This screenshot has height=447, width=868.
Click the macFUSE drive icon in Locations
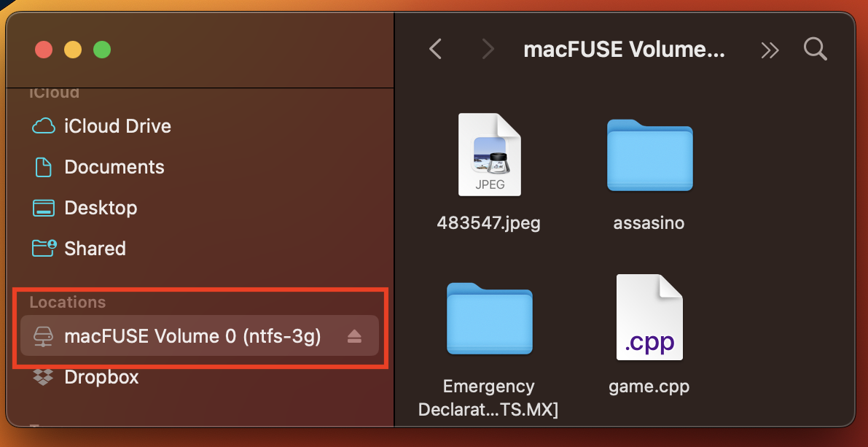tap(43, 336)
